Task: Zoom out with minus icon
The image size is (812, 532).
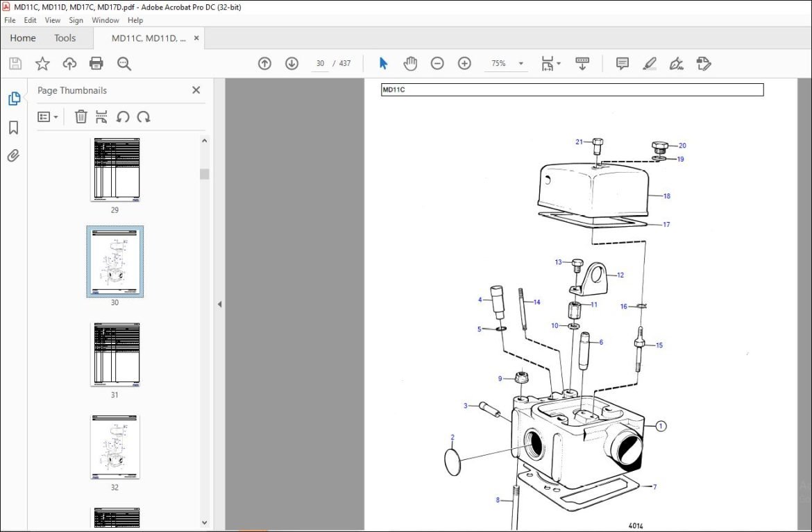Action: tap(437, 63)
